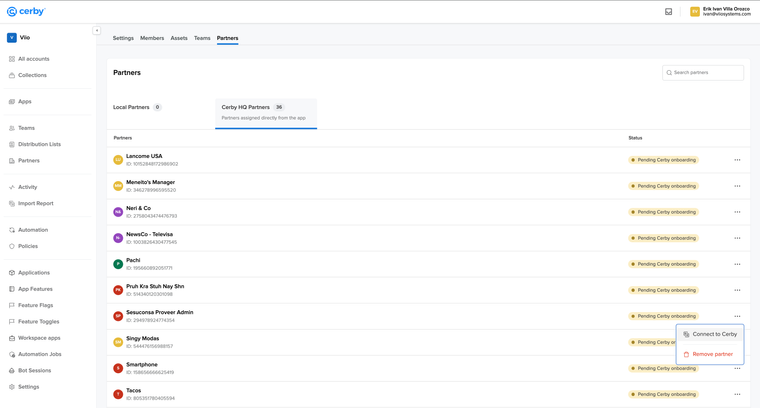The height and width of the screenshot is (408, 760).
Task: Open options menu for Meneito's Manager
Action: coord(737,186)
